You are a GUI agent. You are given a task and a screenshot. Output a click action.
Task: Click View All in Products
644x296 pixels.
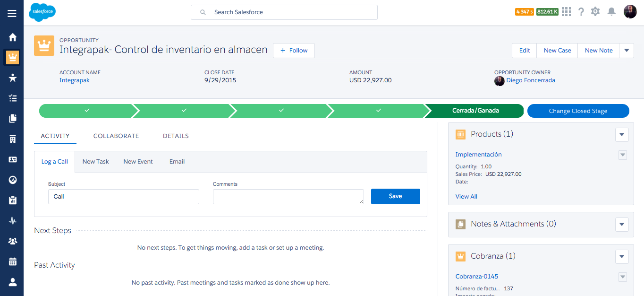(x=466, y=197)
